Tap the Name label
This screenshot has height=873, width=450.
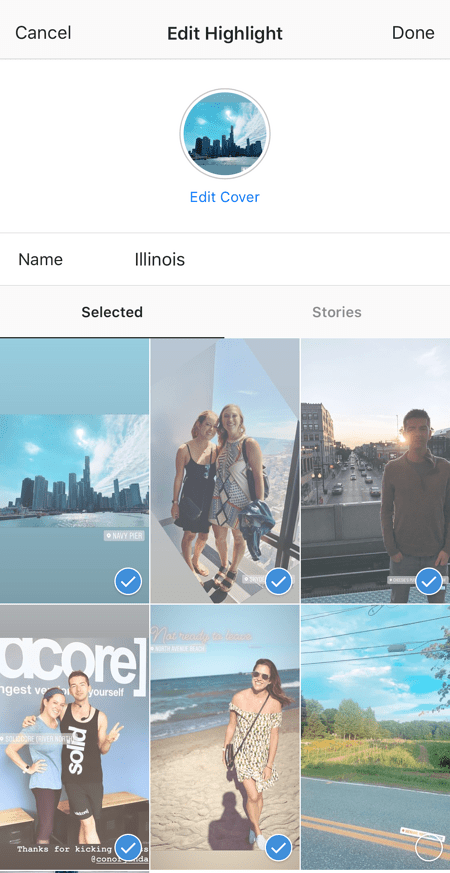(x=41, y=259)
